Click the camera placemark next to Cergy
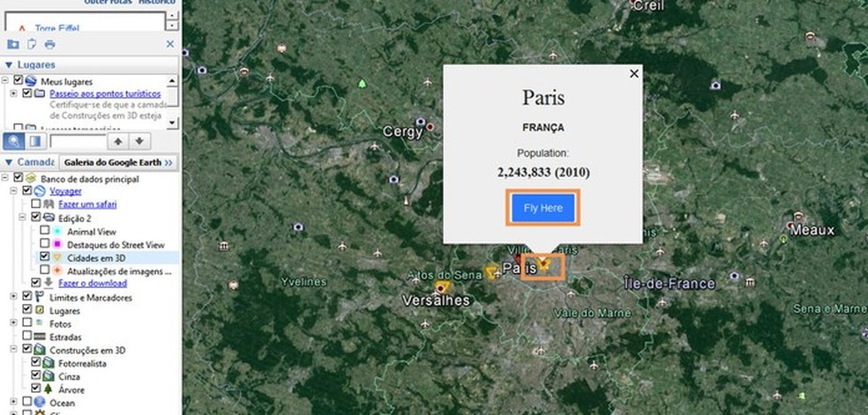The image size is (868, 415). point(421,122)
